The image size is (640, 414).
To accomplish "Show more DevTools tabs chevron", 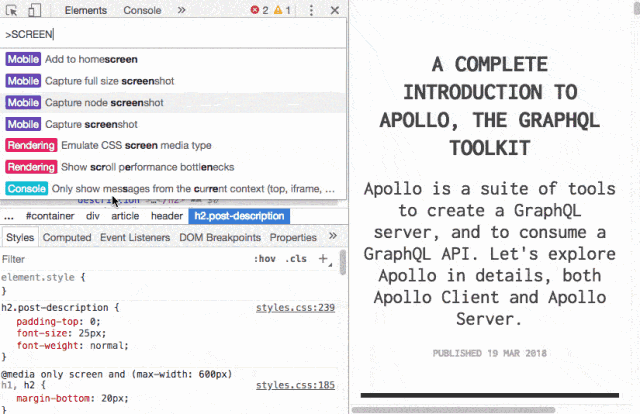I will click(x=182, y=10).
